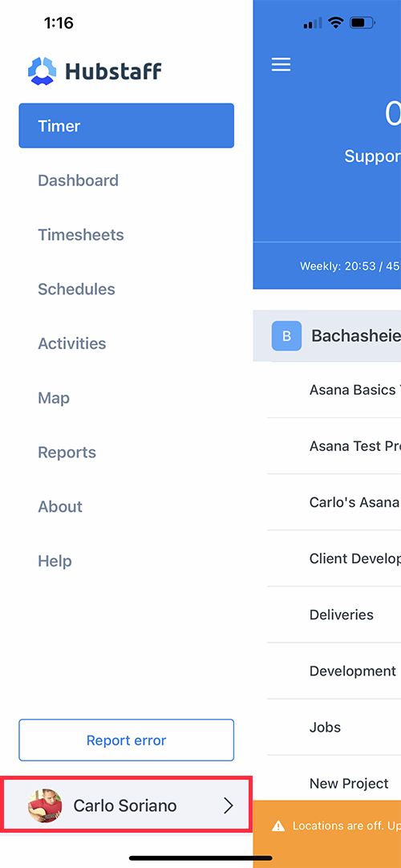This screenshot has height=868, width=401.
Task: Tap the Bachasheie organization header
Action: coord(327,336)
